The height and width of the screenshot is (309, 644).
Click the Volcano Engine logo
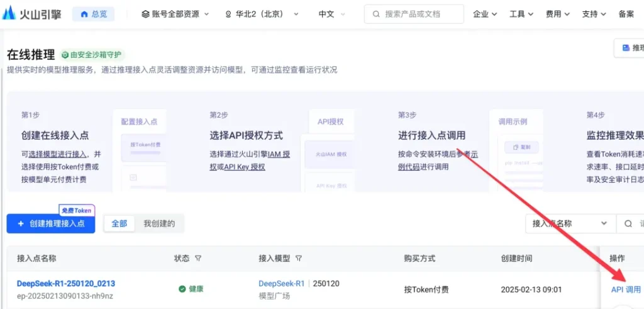[x=33, y=13]
